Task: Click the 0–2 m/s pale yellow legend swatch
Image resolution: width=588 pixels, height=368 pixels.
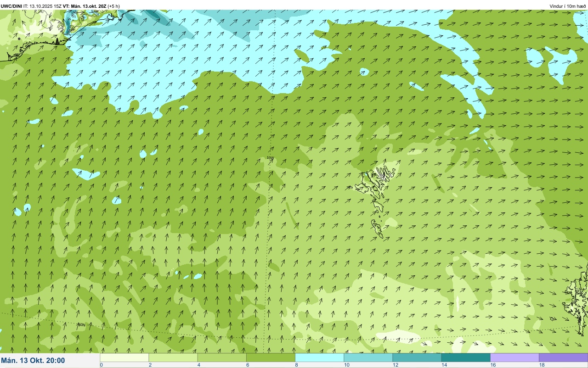Action: click(x=124, y=357)
